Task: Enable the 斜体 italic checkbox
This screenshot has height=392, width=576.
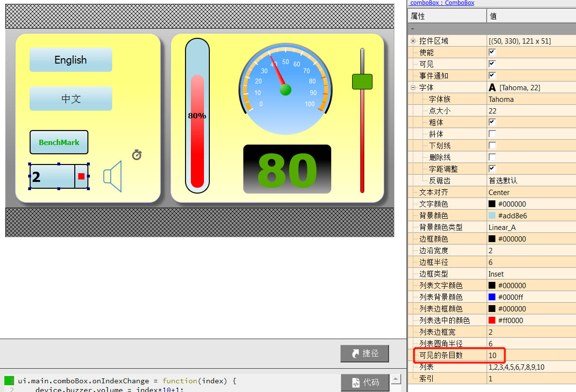Action: [492, 134]
